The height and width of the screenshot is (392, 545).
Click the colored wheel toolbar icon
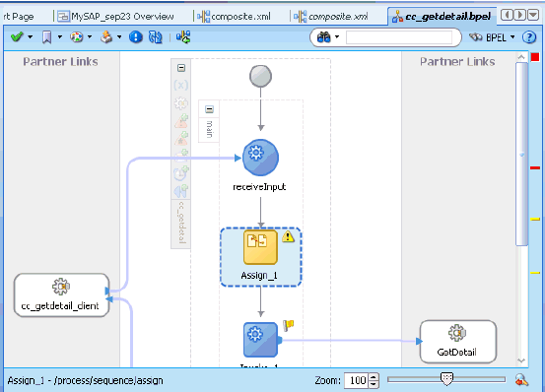point(77,36)
